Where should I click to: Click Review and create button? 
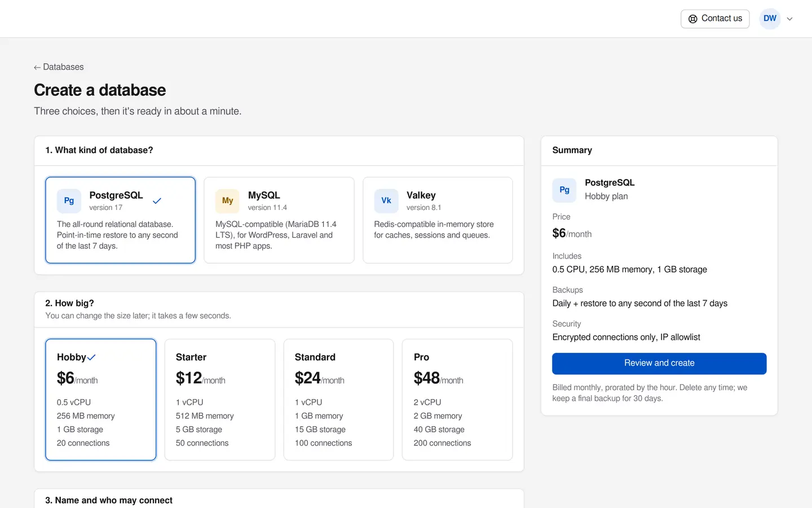(x=659, y=364)
